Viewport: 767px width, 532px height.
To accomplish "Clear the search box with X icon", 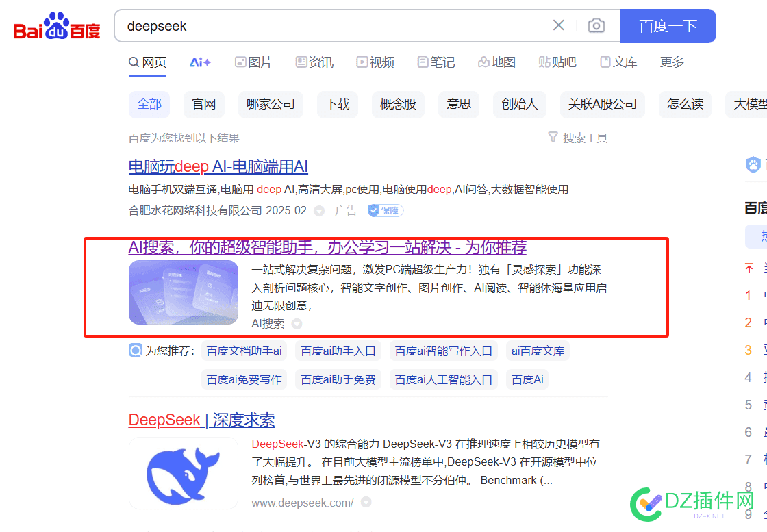I will click(x=559, y=25).
